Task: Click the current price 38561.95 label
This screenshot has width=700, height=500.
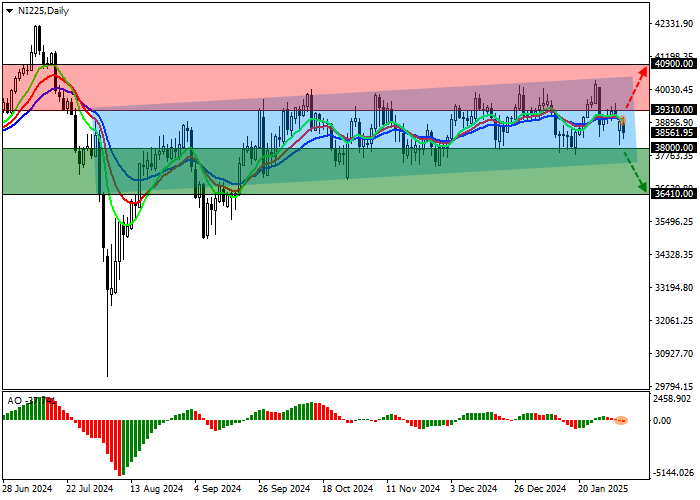Action: click(672, 131)
